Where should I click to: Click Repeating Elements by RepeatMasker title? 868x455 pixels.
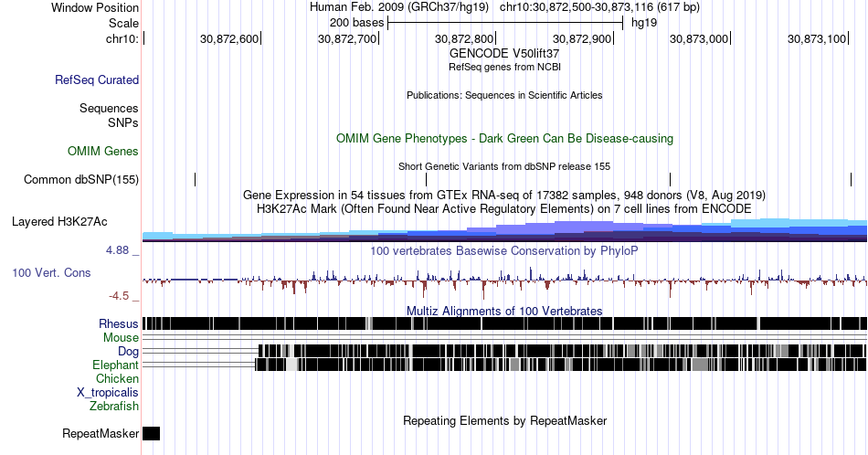tap(504, 420)
